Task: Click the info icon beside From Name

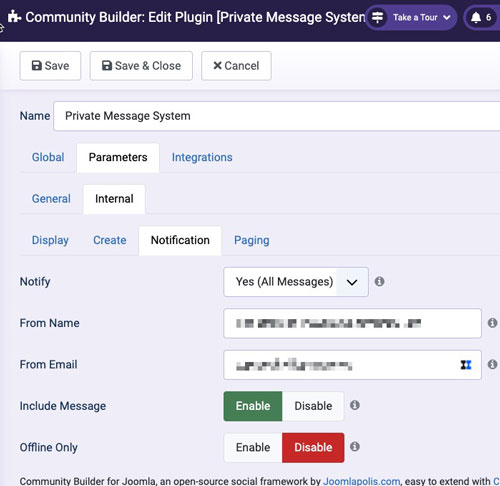Action: (x=492, y=323)
